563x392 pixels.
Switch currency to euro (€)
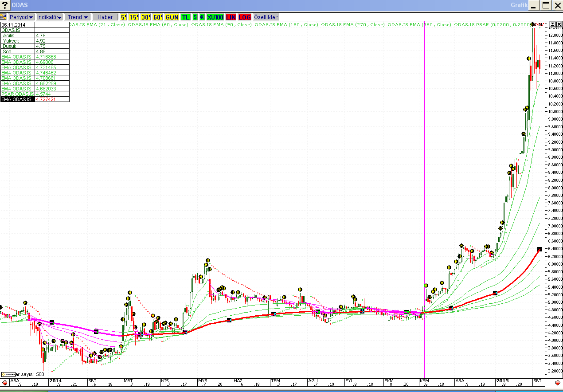(202, 17)
